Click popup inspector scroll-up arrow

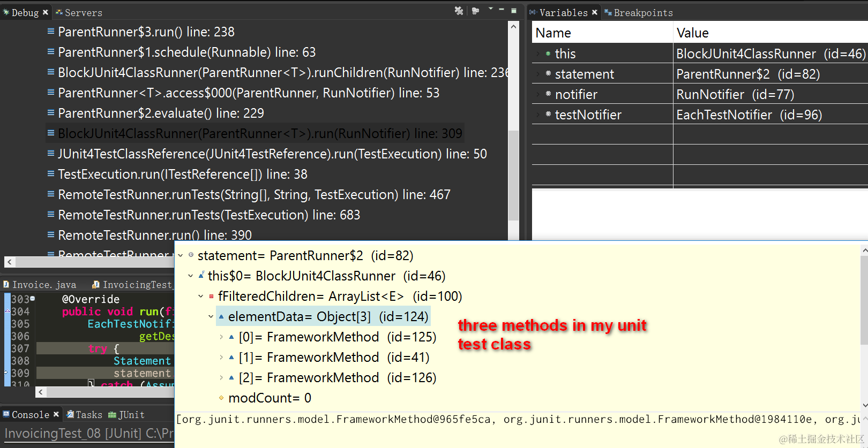point(864,250)
